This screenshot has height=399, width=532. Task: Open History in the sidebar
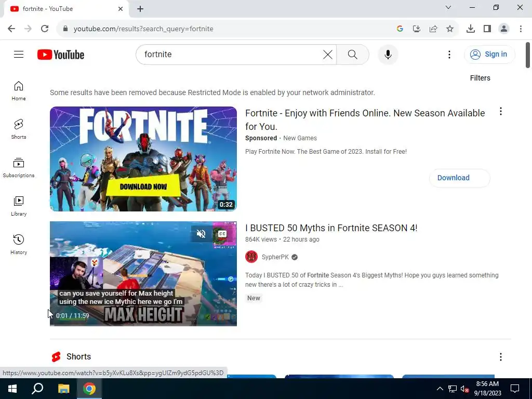click(19, 244)
